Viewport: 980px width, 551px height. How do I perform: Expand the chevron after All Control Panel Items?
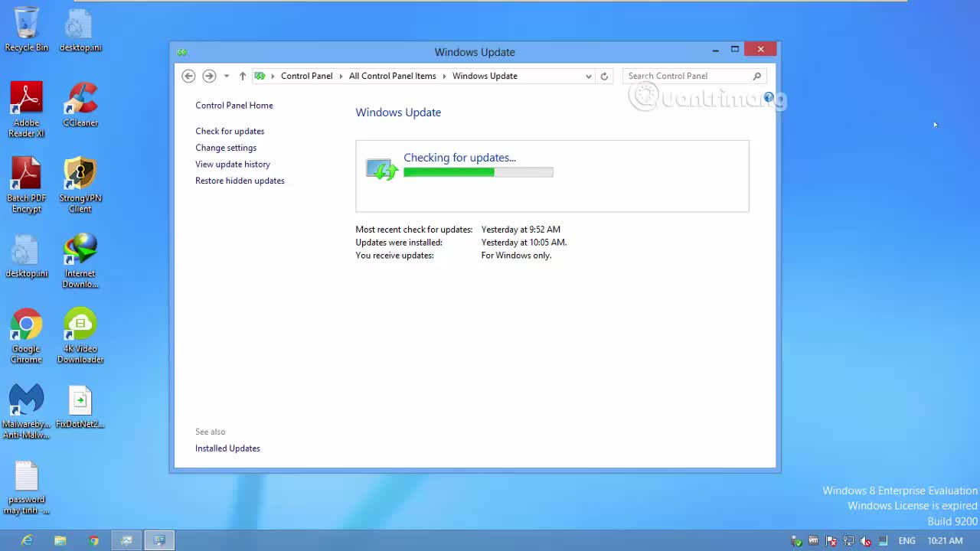coord(444,76)
